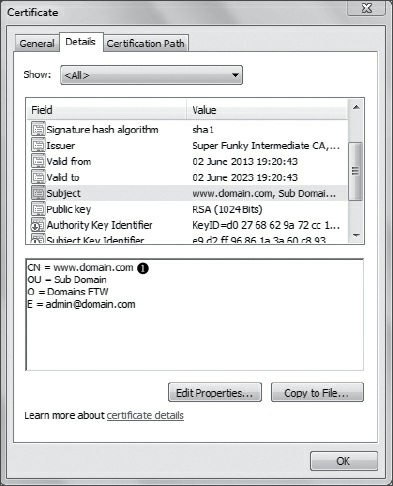
Task: Click the value '02 June 2023 19:20:43'
Action: click(x=245, y=178)
